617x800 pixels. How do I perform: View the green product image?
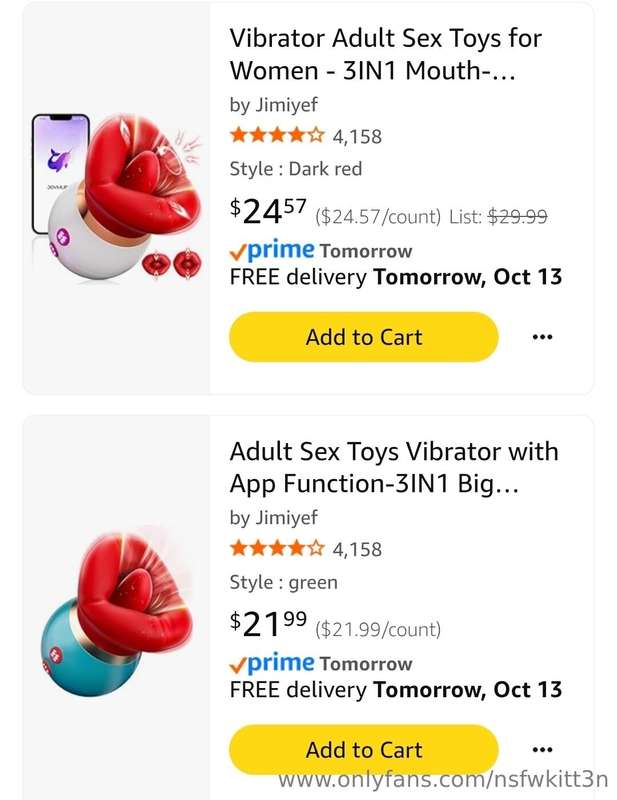pos(117,611)
